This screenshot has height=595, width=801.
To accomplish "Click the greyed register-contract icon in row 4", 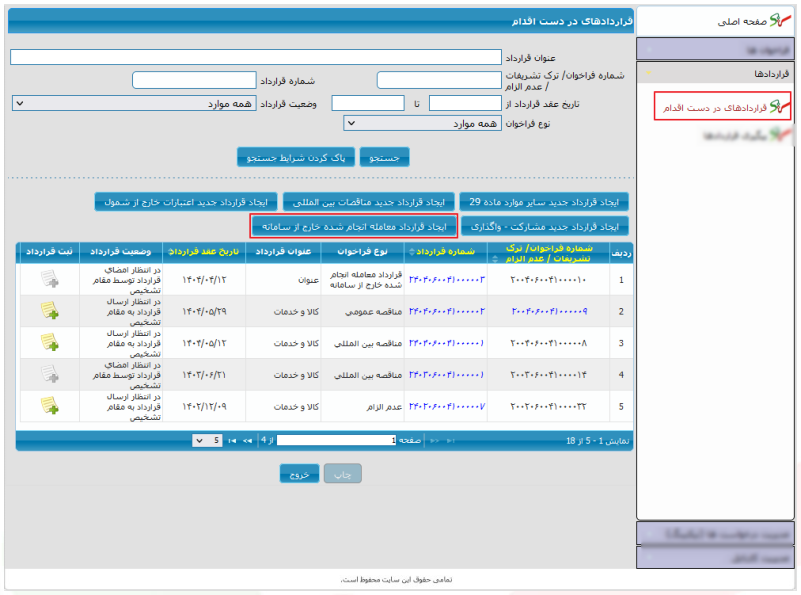I will tap(50, 374).
